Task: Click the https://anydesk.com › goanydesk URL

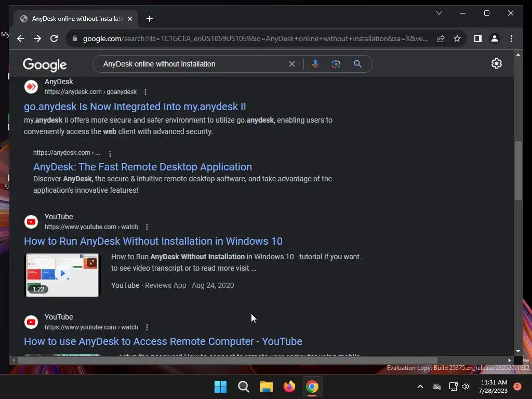Action: pyautogui.click(x=90, y=92)
